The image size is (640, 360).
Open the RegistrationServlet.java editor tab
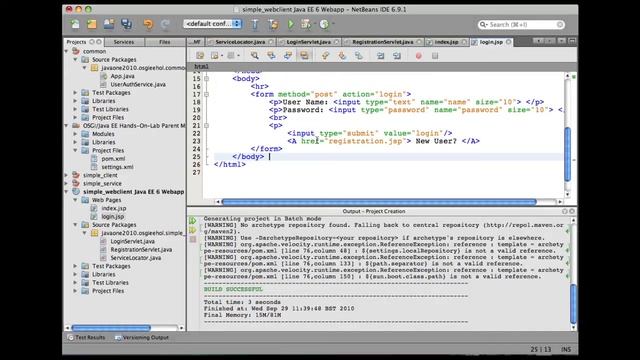382,42
